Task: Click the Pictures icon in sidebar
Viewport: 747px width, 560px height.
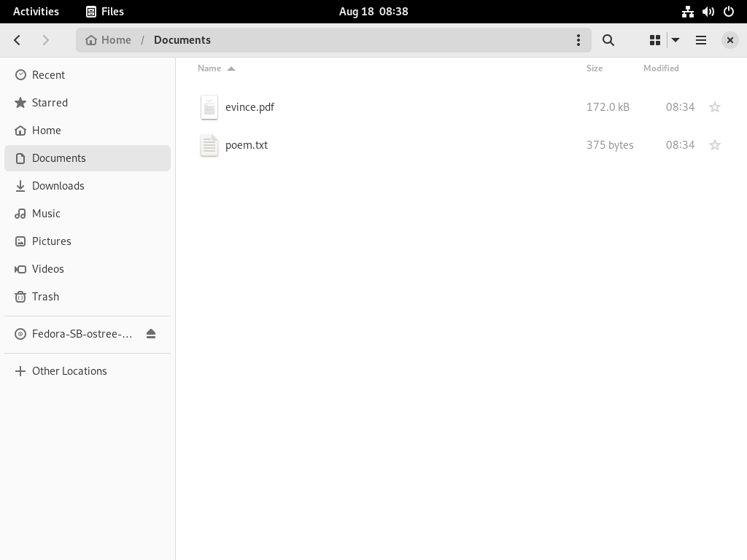Action: 20,241
